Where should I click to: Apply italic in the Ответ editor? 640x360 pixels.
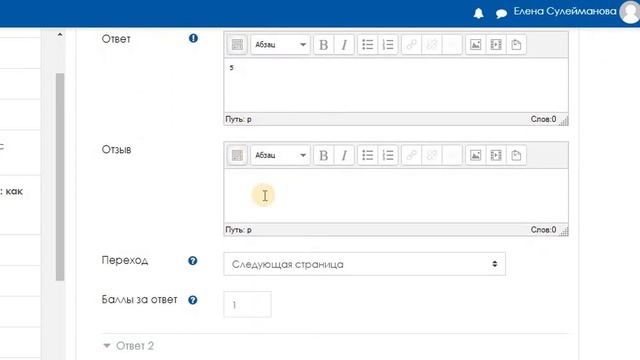pos(344,44)
